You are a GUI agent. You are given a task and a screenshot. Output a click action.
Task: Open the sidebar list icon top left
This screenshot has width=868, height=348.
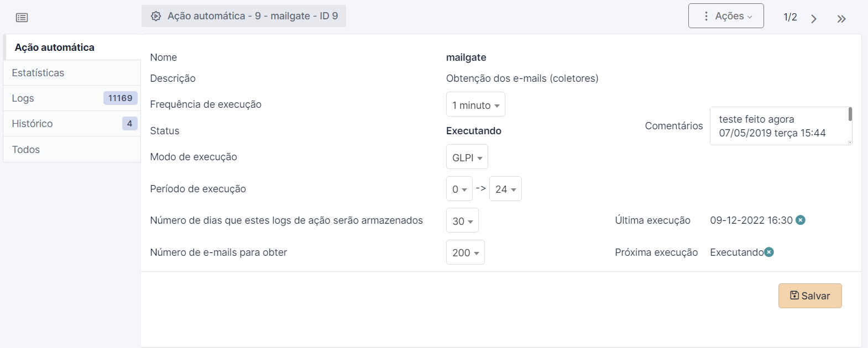(21, 17)
